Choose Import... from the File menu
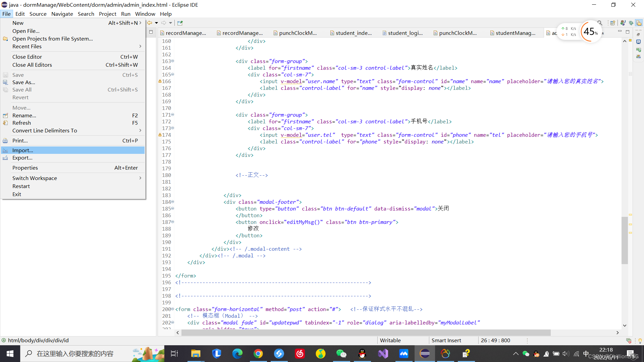This screenshot has width=644, height=362. coord(73,150)
